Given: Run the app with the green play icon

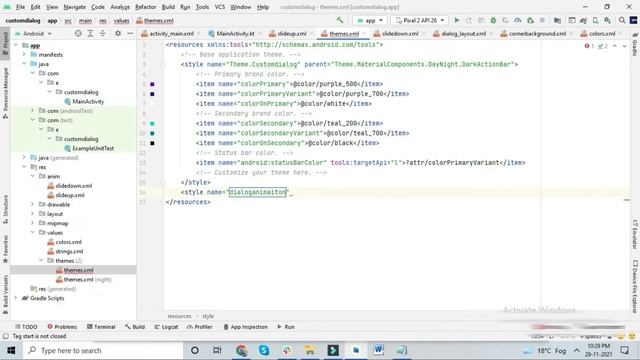Looking at the screenshot, I should (x=457, y=20).
